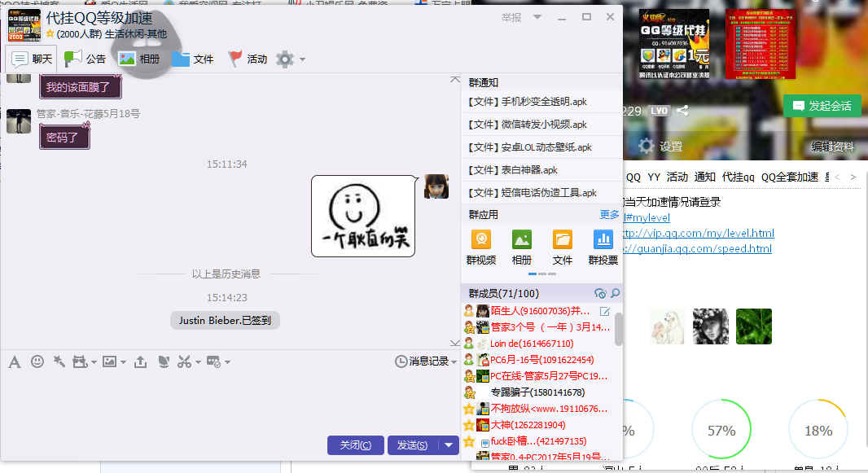Expand the arrow beside the settings gear
The width and height of the screenshot is (868, 473).
coord(302,59)
